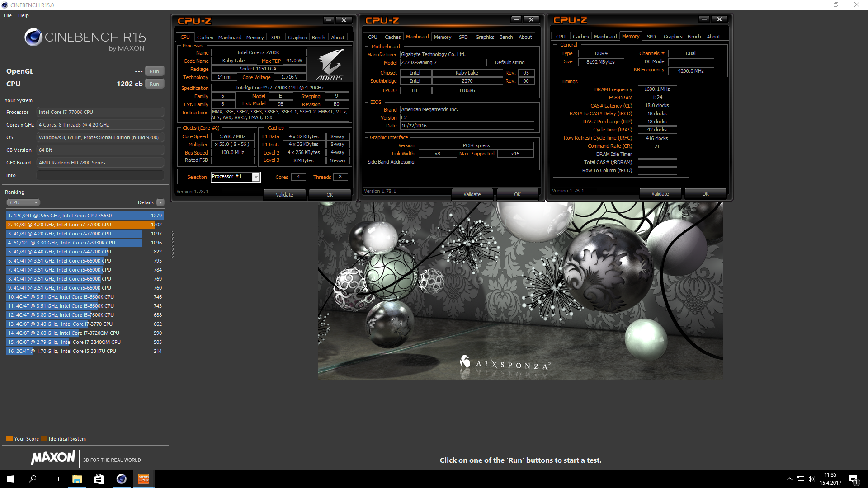Viewport: 868px width, 488px height.
Task: Click the Cinebench R15 logo sphere
Action: coord(33,37)
